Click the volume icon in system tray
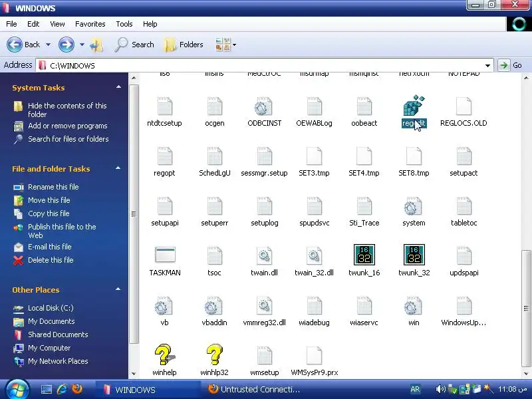The height and width of the screenshot is (399, 532). click(x=440, y=389)
